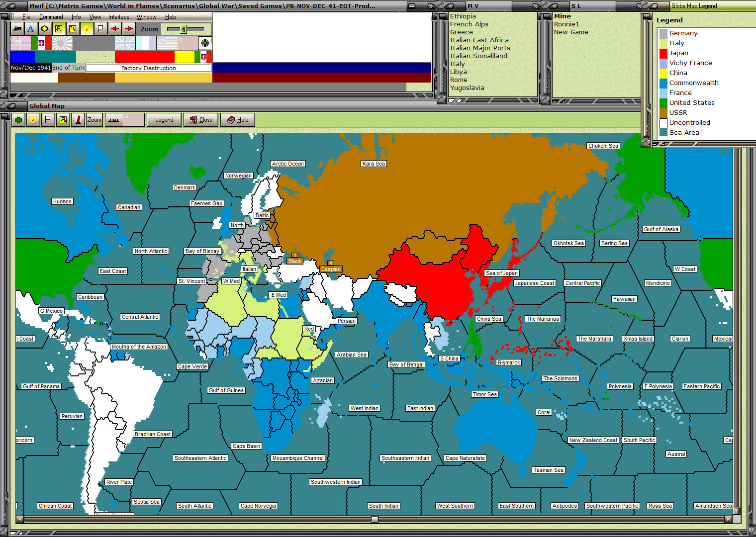The image size is (756, 537).
Task: Click the green concentric circle button by the flags
Action: [x=205, y=43]
